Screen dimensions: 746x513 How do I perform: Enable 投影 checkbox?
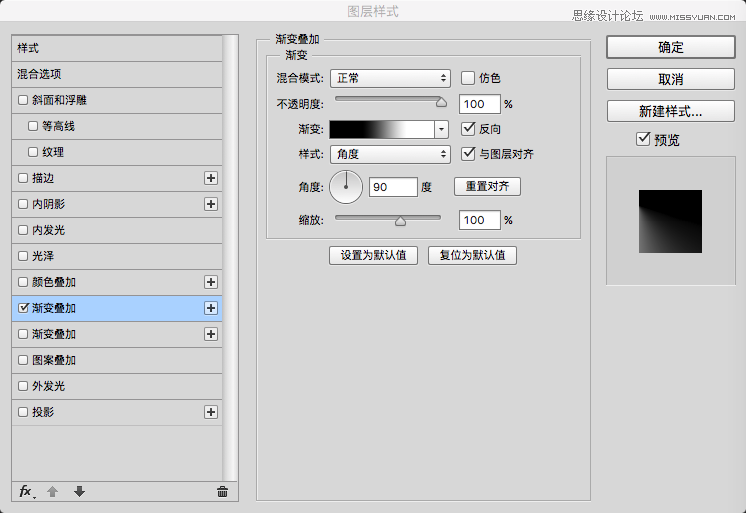tap(23, 412)
